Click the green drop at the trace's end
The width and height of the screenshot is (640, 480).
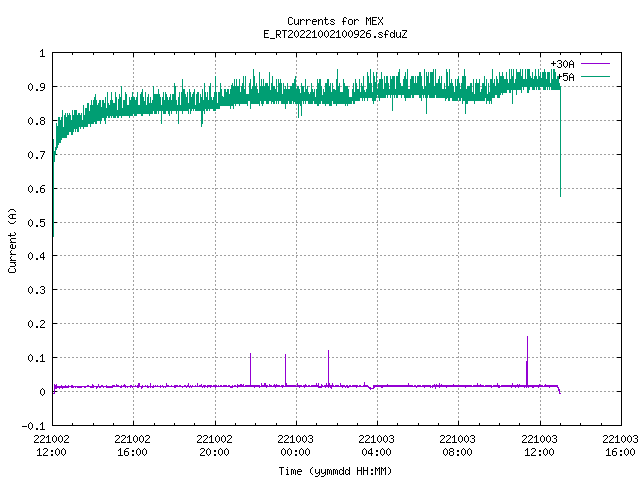pos(560,143)
